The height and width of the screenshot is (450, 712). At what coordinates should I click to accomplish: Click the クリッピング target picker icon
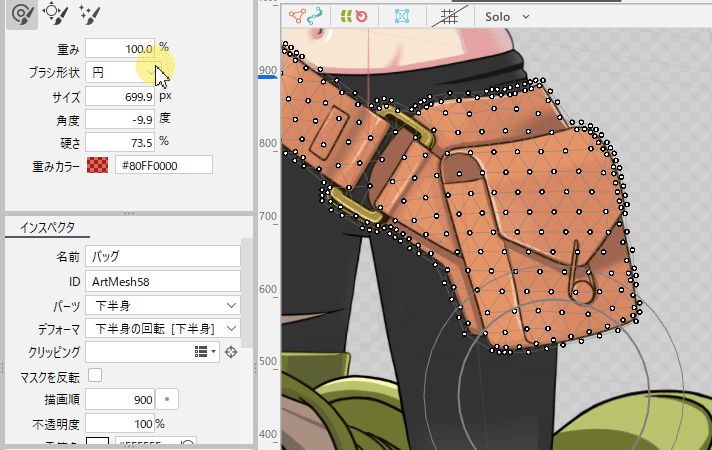(231, 352)
